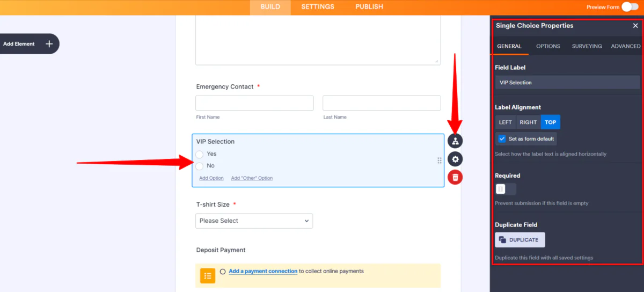Grab the drag handle dots on VIP Selection
This screenshot has height=292, width=644.
click(440, 160)
